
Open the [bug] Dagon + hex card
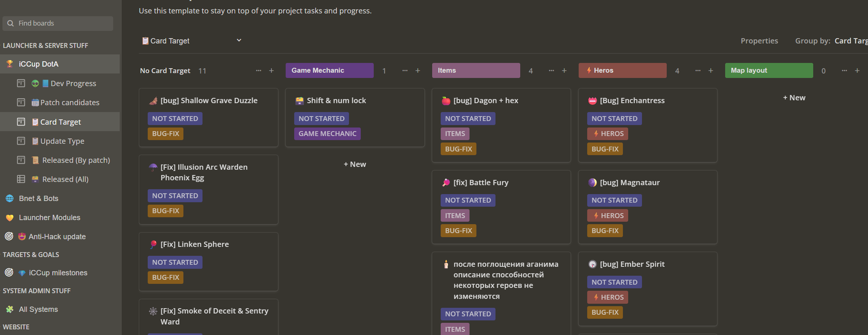pos(485,100)
